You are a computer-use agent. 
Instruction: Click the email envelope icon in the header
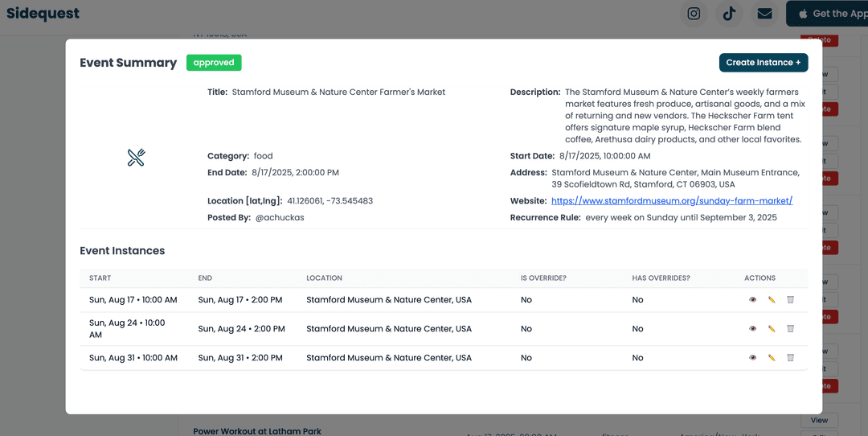[x=764, y=14]
